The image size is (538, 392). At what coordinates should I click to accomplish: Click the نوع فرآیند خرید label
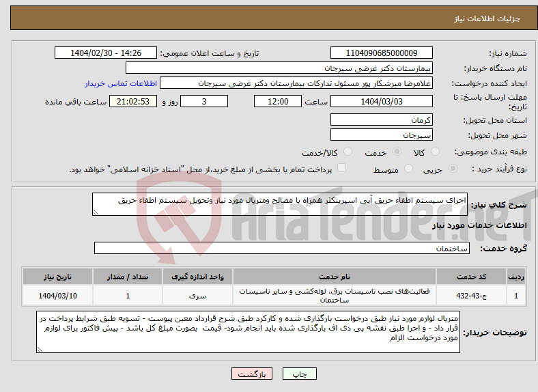point(500,169)
